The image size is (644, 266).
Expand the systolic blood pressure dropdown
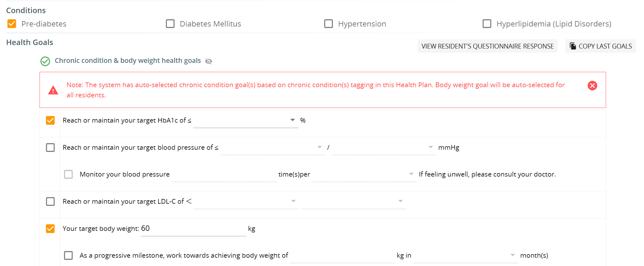pyautogui.click(x=272, y=148)
